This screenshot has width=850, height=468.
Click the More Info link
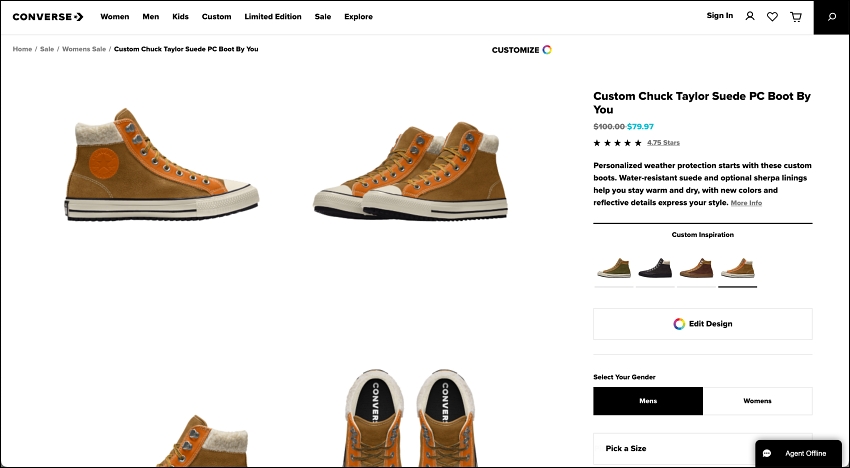(x=746, y=203)
